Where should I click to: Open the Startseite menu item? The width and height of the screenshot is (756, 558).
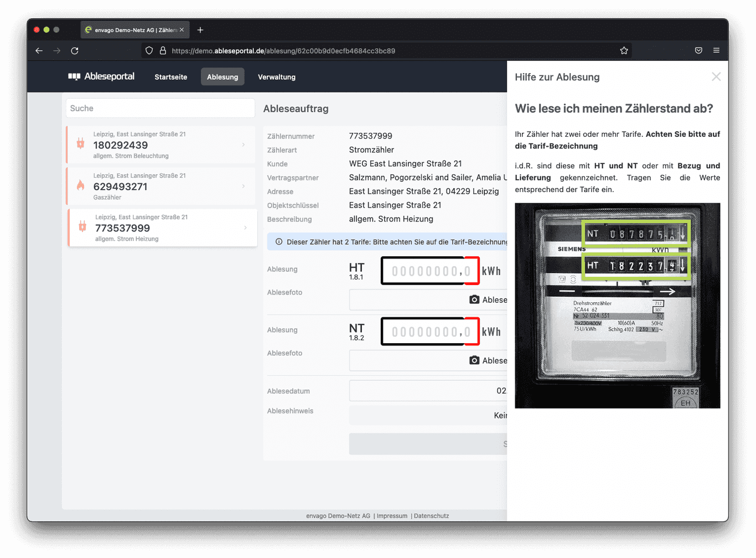tap(170, 77)
